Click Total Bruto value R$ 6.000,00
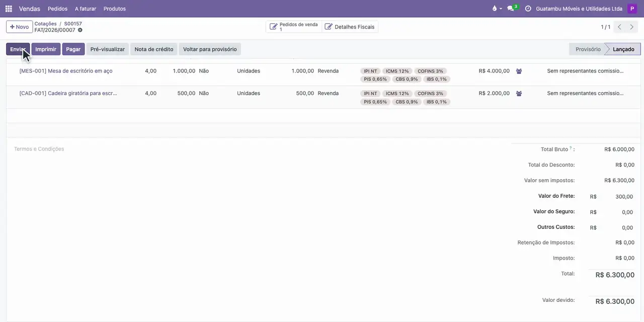The height and width of the screenshot is (322, 644). [x=619, y=149]
